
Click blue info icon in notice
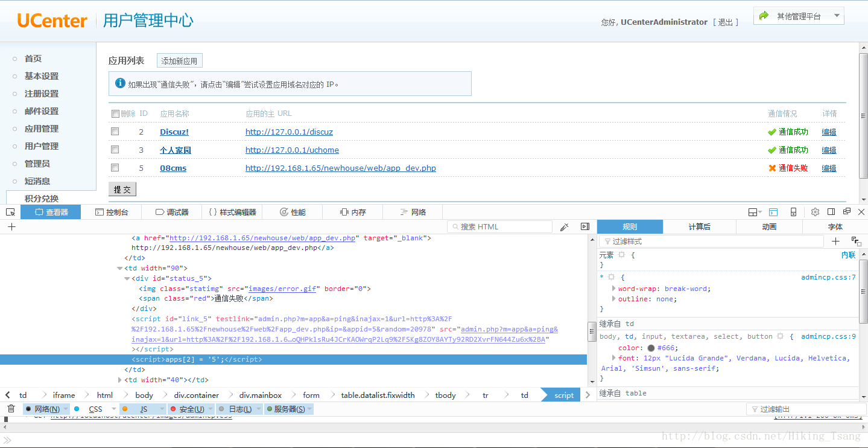coord(120,83)
